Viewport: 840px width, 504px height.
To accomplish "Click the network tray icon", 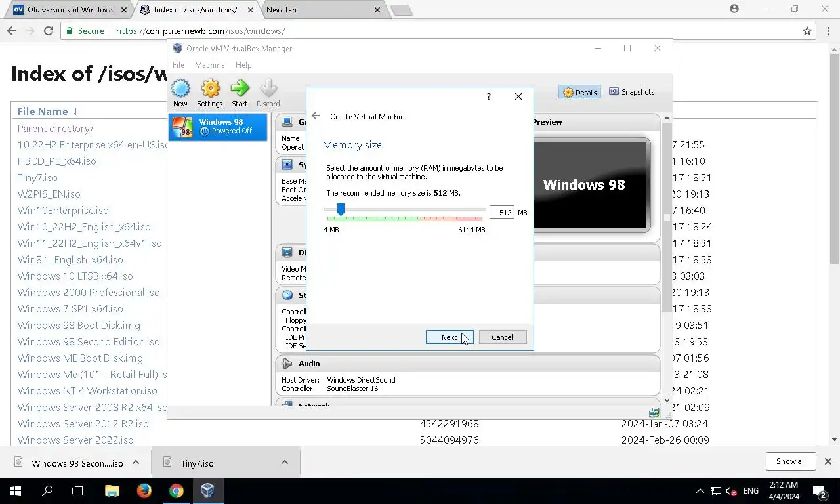I will (716, 491).
